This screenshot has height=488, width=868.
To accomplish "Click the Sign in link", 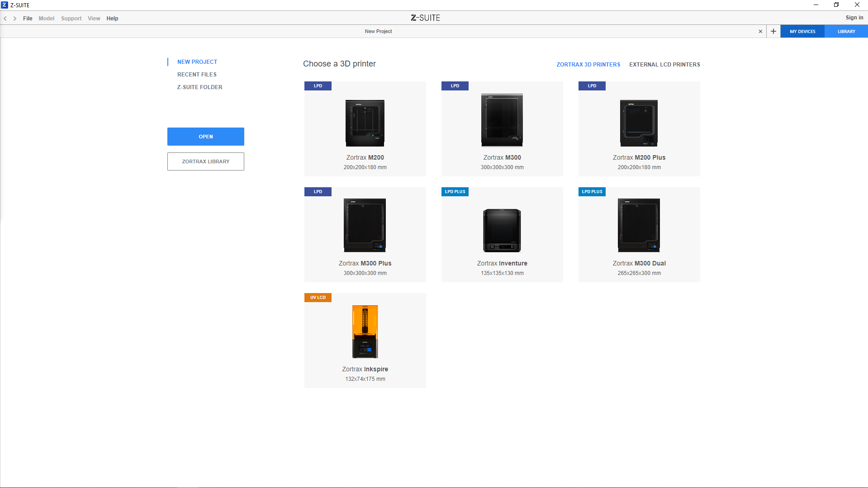I will [x=854, y=18].
